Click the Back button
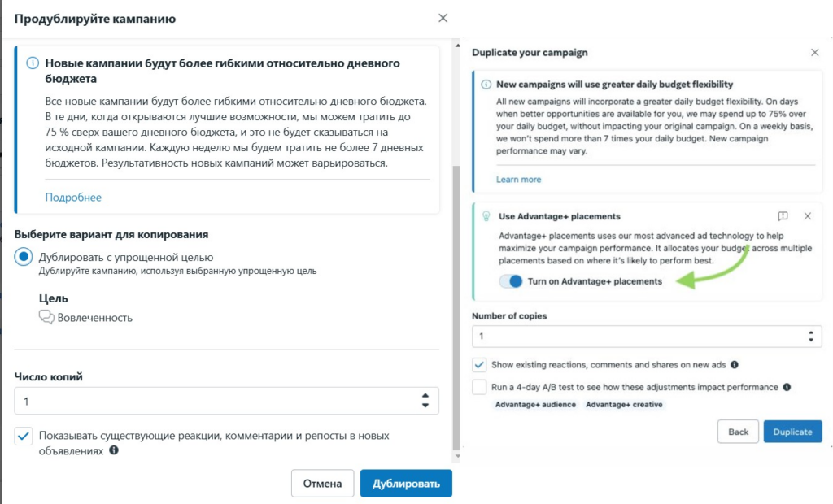Viewport: 833px width, 504px height. [x=737, y=431]
